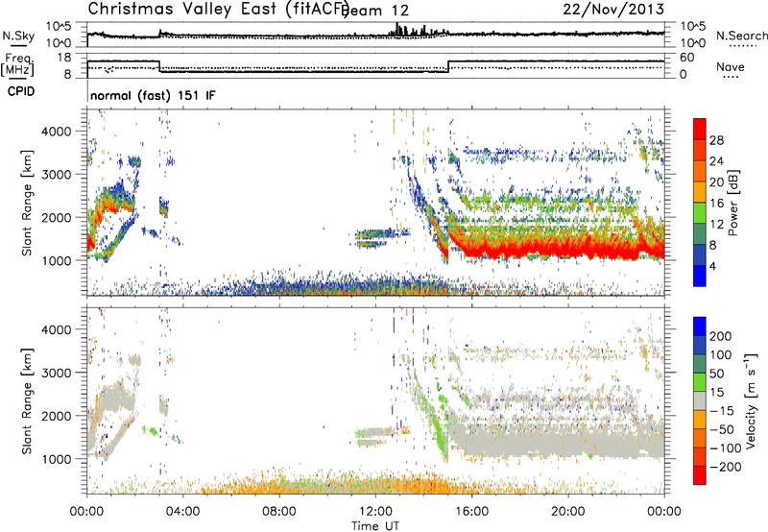The image size is (768, 532).
Task: Click the 'Christmas Valley East (fitACF)' title
Action: pyautogui.click(x=219, y=9)
